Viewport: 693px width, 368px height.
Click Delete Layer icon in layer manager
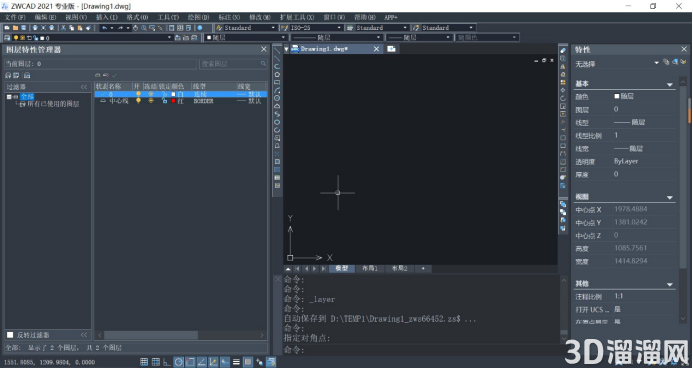click(x=106, y=75)
